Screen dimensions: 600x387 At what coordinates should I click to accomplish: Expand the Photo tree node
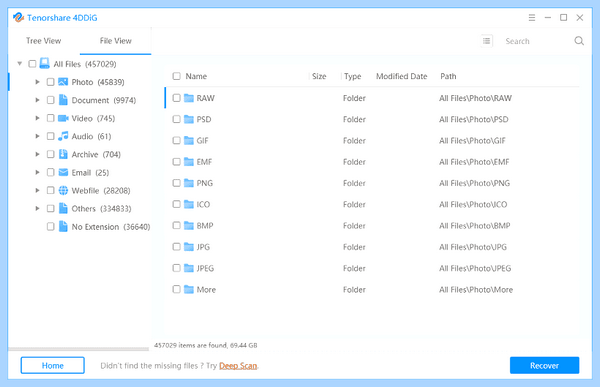click(38, 82)
